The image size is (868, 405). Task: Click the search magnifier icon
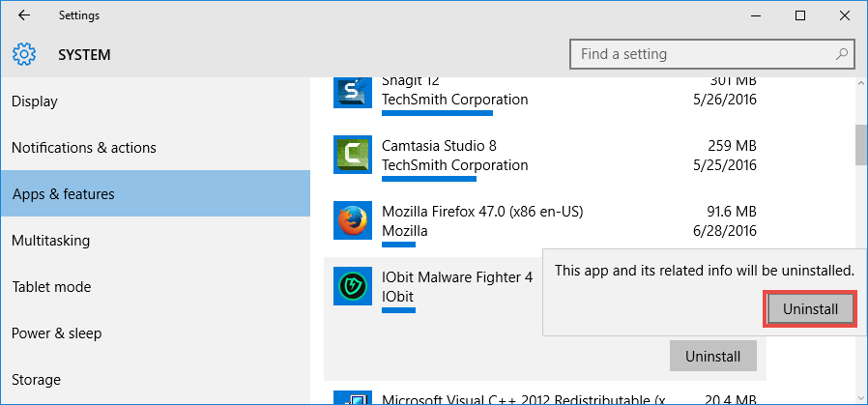point(842,54)
